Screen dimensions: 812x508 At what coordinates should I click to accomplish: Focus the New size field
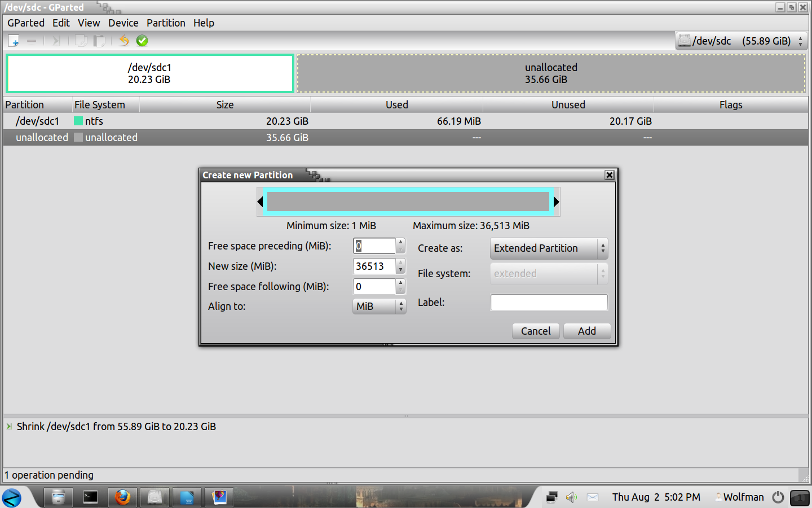[x=374, y=266]
